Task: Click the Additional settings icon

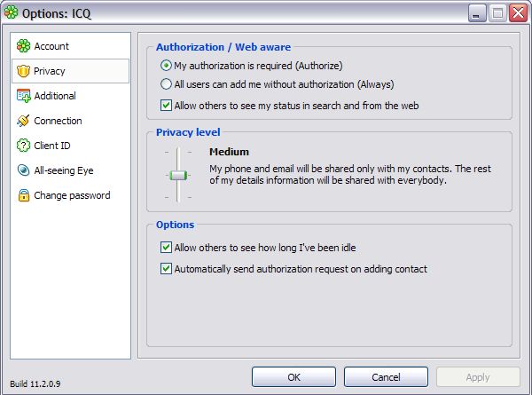Action: pos(23,96)
